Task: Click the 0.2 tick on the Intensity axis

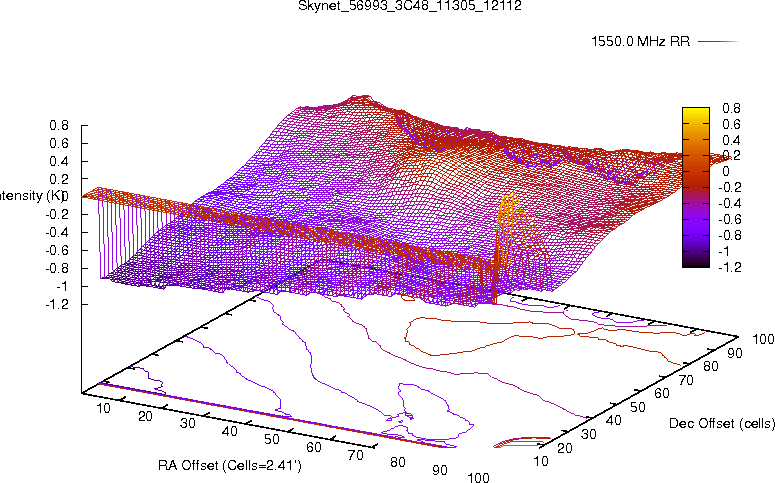Action: click(59, 179)
